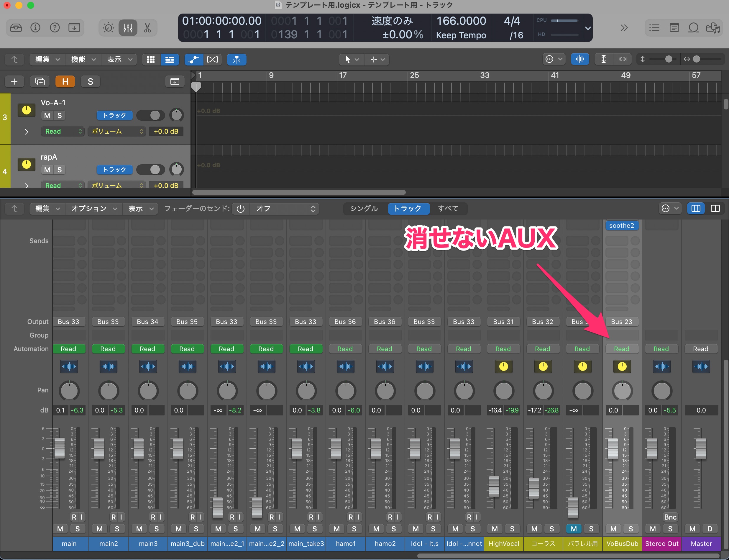Toggle the waveform zoom button

pos(580,59)
